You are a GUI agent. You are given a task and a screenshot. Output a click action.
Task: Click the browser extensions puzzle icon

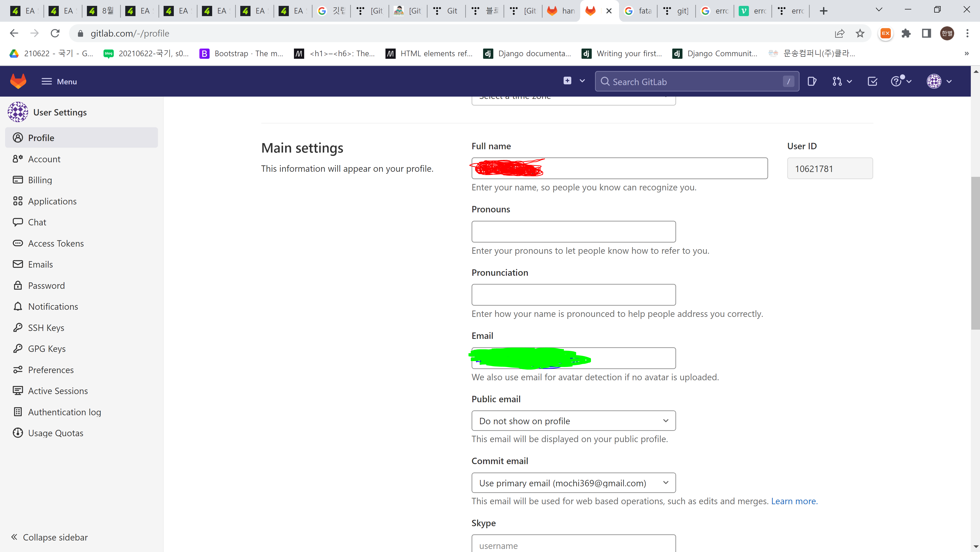tap(906, 33)
